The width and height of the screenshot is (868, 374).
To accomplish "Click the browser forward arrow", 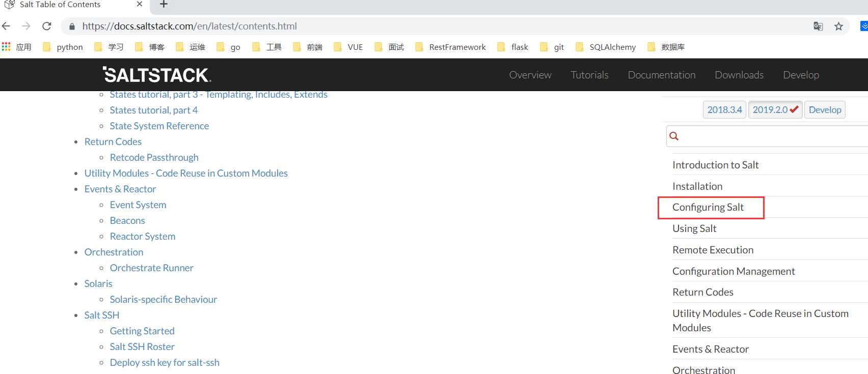I will coord(26,26).
